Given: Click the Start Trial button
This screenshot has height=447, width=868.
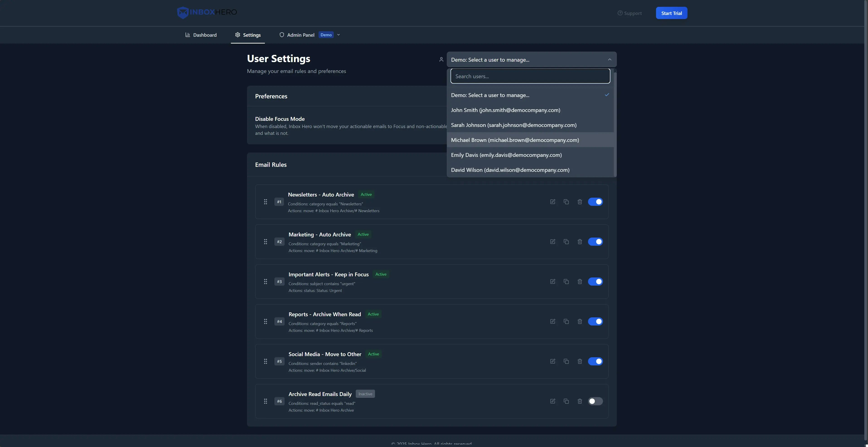Looking at the screenshot, I should (x=671, y=13).
